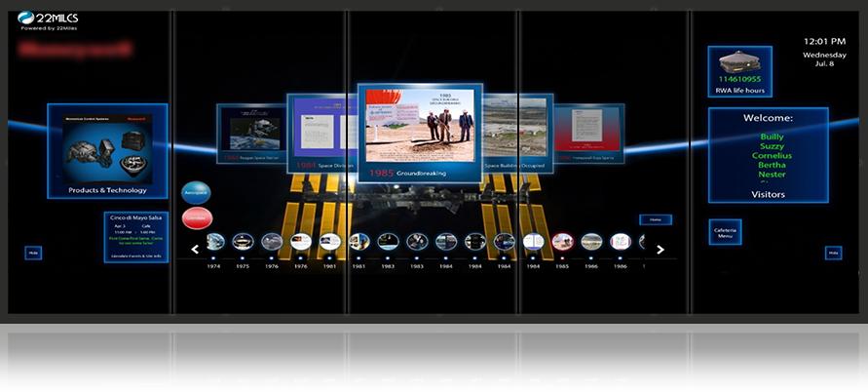Click the visitor name Nester
This screenshot has height=392, width=868.
[x=772, y=175]
